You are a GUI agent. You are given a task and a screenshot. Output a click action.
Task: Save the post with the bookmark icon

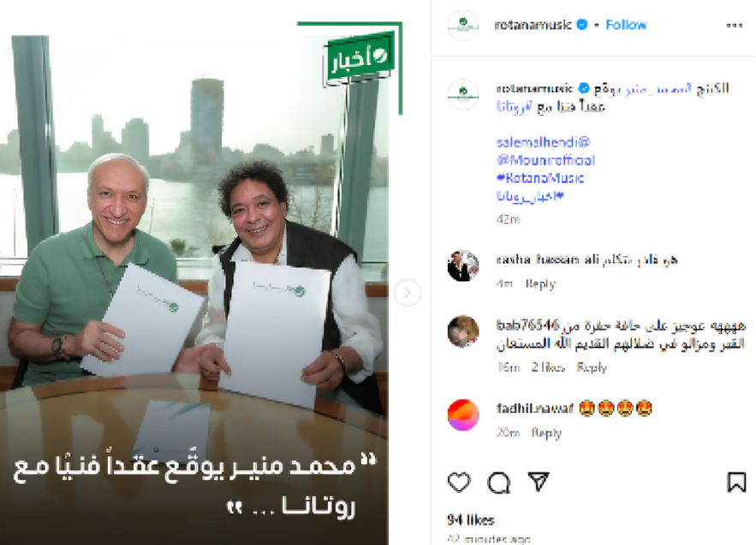click(736, 482)
